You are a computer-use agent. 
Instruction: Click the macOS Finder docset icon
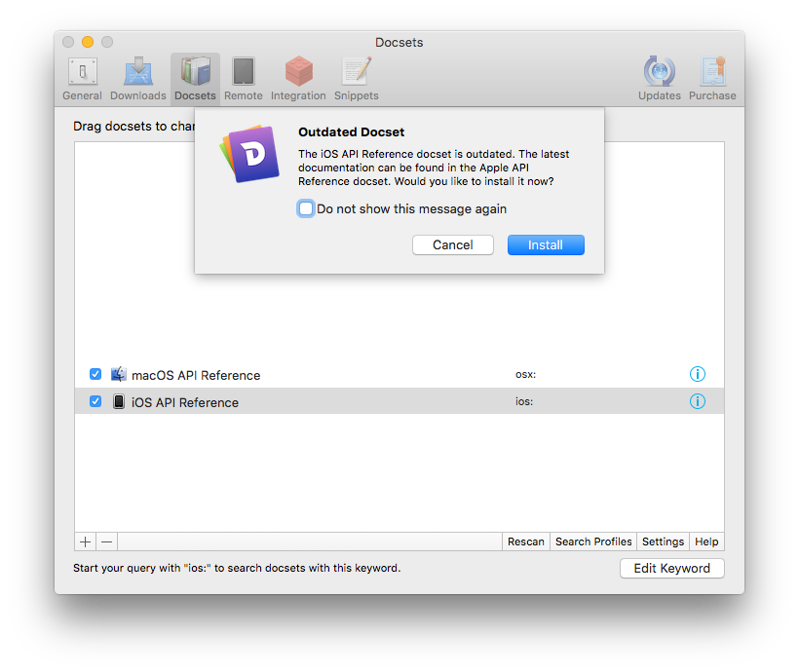point(119,374)
